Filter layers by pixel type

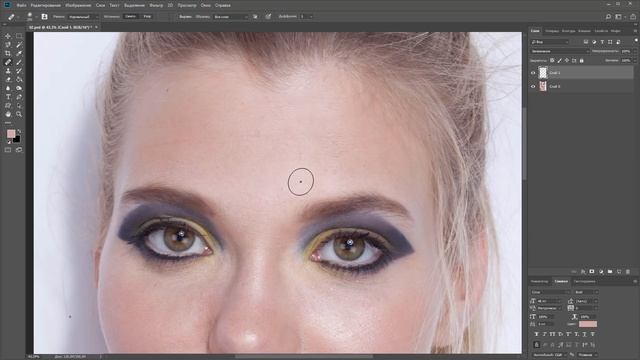(x=586, y=42)
